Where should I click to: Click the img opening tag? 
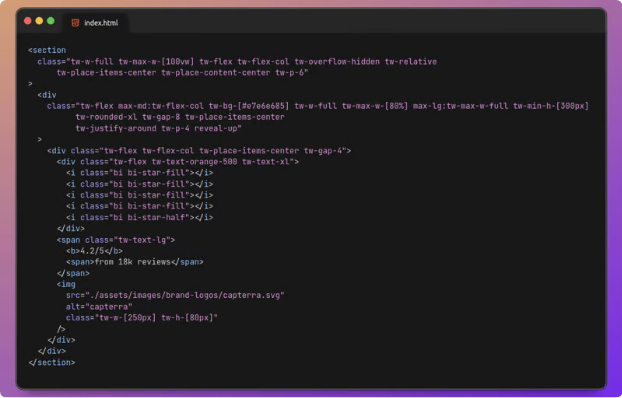[66, 285]
